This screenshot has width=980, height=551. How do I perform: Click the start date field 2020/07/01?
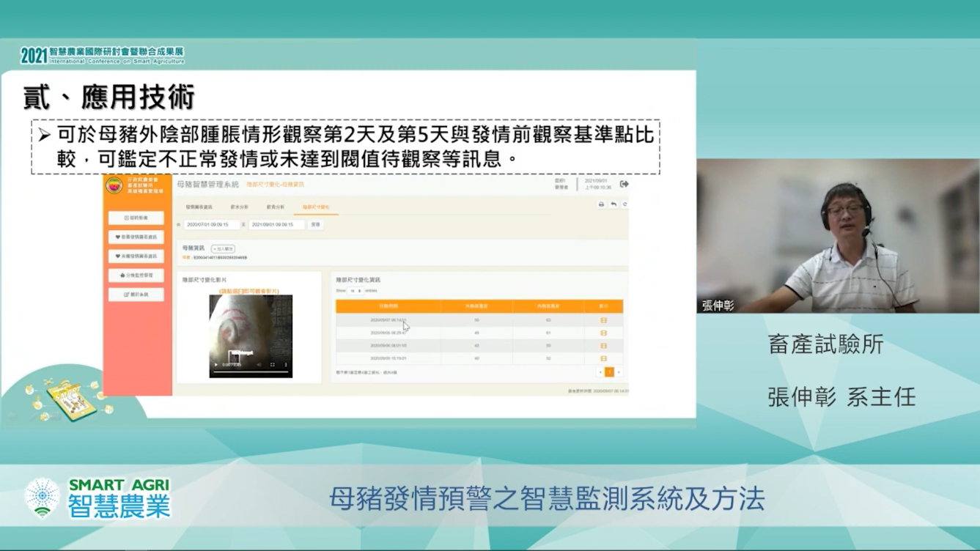(211, 225)
